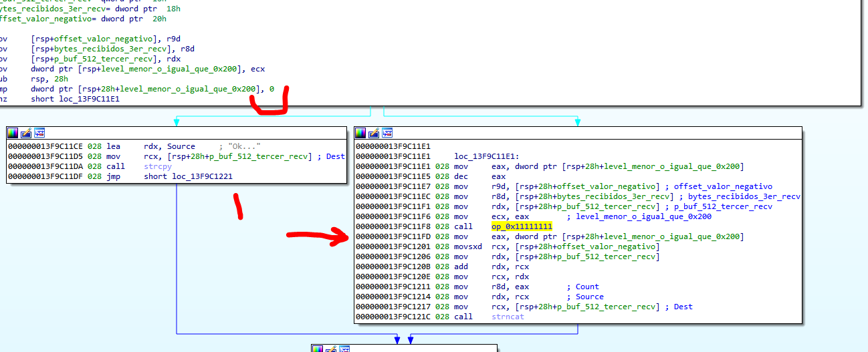Image resolution: width=868 pixels, height=352 pixels.
Task: Click the highlighted op_0x11111111 call target
Action: (522, 226)
